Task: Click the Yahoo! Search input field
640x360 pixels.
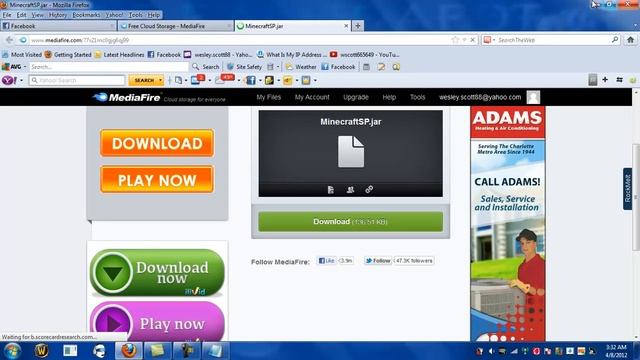Action: [x=77, y=80]
